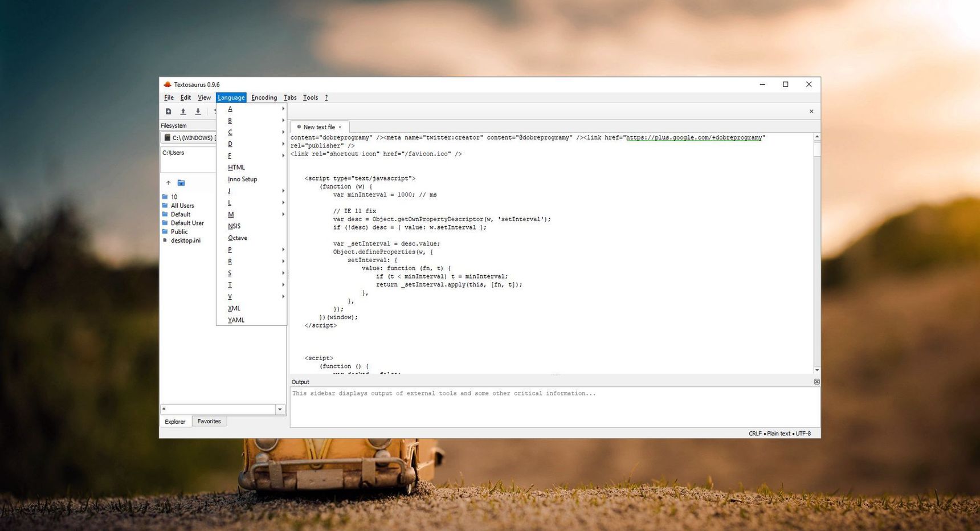Image resolution: width=980 pixels, height=531 pixels.
Task: Click the '// IE 11 fix' comment line
Action: [x=354, y=211]
